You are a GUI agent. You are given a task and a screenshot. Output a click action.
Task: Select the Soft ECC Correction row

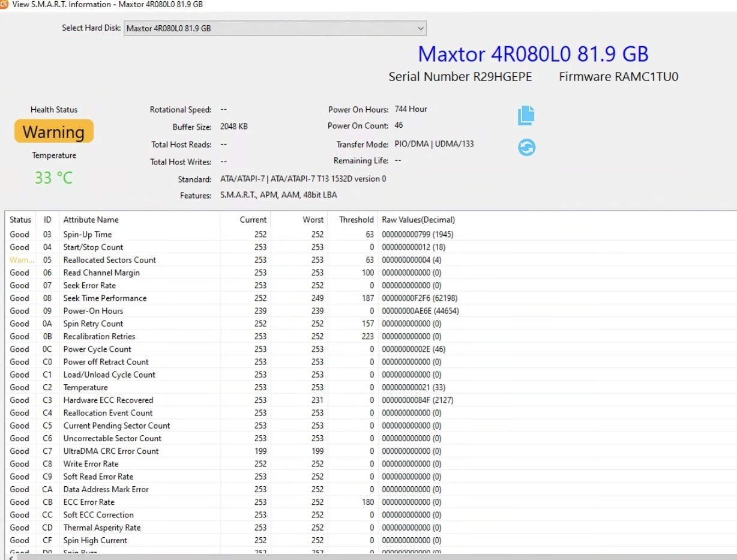point(371,515)
